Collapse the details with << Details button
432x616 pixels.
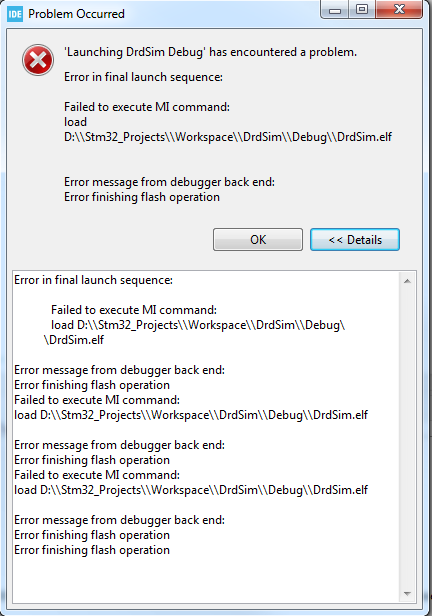tap(355, 239)
